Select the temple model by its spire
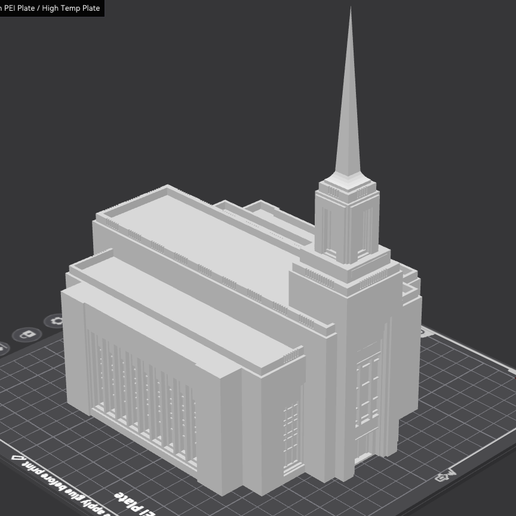The width and height of the screenshot is (516, 516). pyautogui.click(x=349, y=100)
